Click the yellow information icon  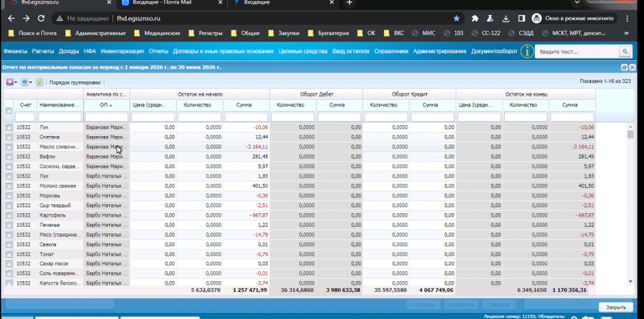pyautogui.click(x=527, y=51)
